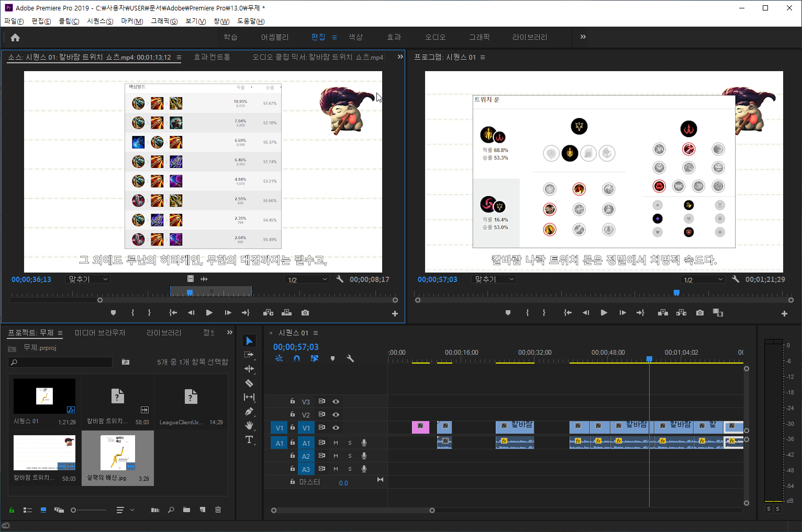
Task: Click the Home icon in workspace bar
Action: coord(15,37)
